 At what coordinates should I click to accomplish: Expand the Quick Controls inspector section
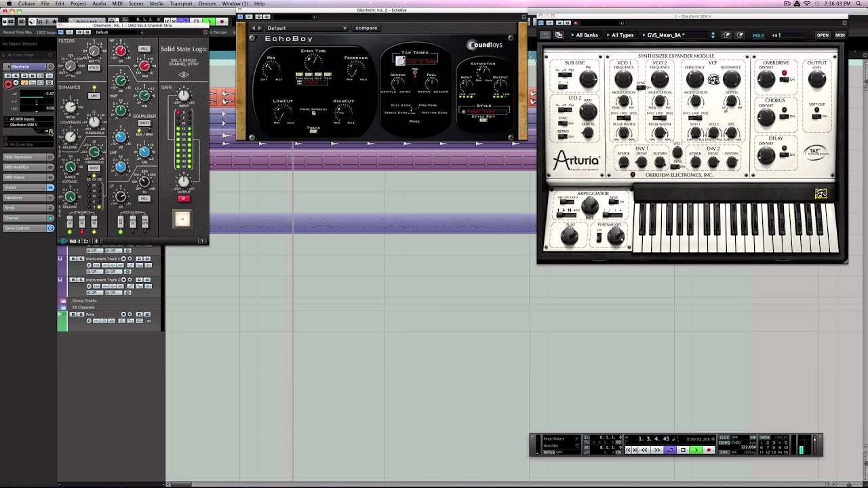coord(28,228)
